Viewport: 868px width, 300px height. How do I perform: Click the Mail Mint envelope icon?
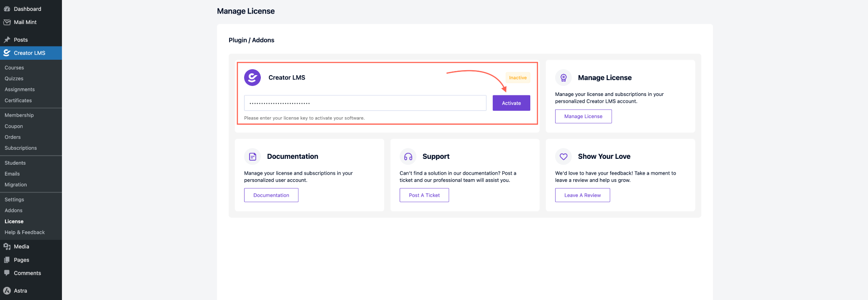click(7, 22)
